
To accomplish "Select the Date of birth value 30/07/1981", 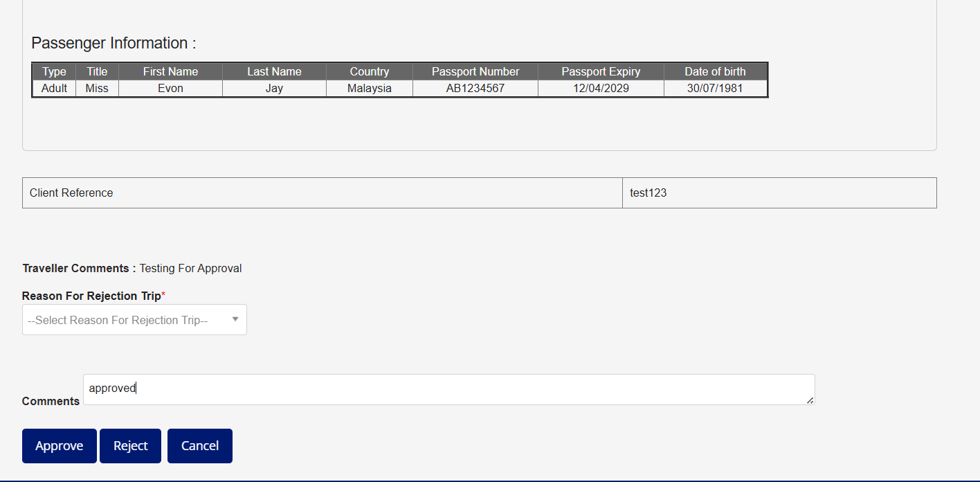I will pyautogui.click(x=715, y=88).
